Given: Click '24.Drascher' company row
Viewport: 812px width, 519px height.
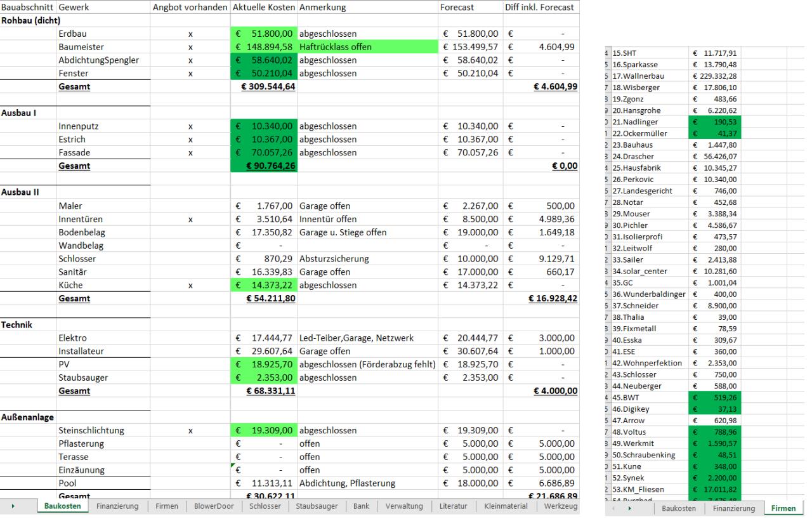Looking at the screenshot, I should click(650, 157).
